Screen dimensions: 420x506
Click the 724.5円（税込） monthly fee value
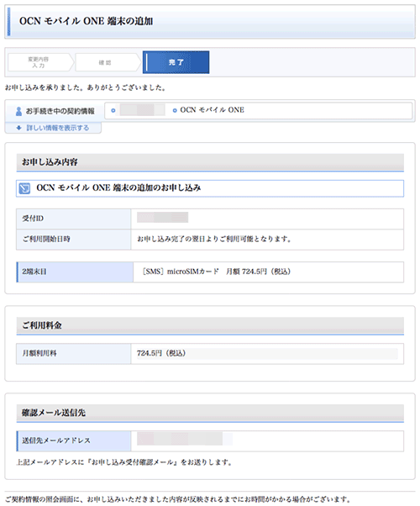point(161,353)
